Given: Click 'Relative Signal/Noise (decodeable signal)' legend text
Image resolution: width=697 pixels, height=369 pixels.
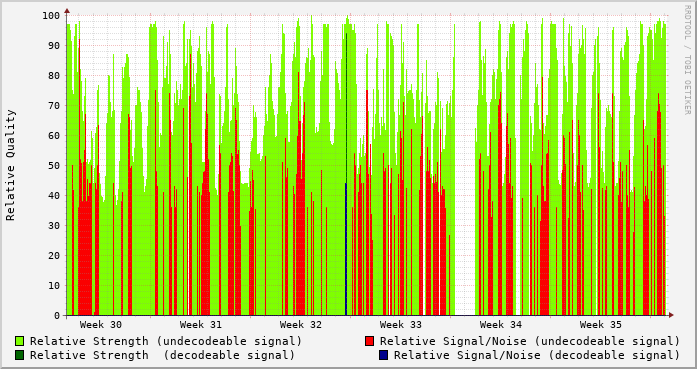Looking at the screenshot, I should [x=537, y=355].
